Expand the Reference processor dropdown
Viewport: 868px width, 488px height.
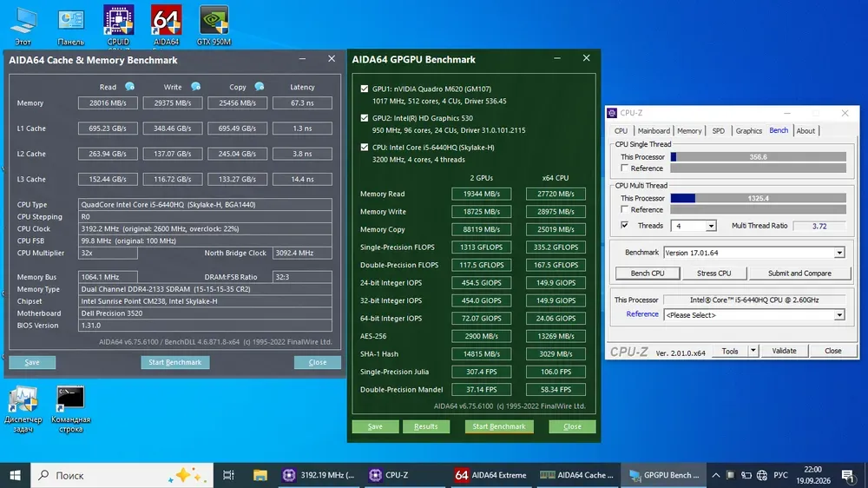pos(838,315)
